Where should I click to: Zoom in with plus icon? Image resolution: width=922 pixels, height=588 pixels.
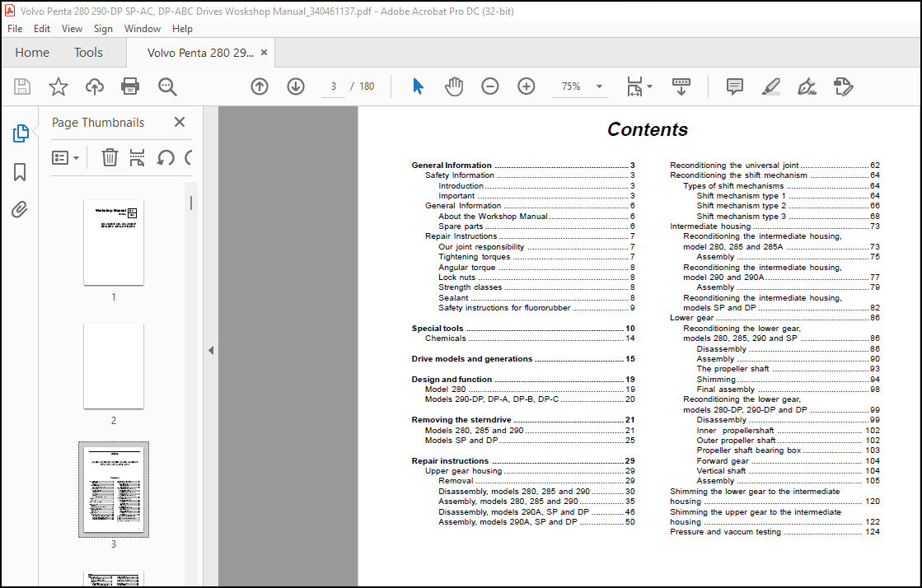527,86
